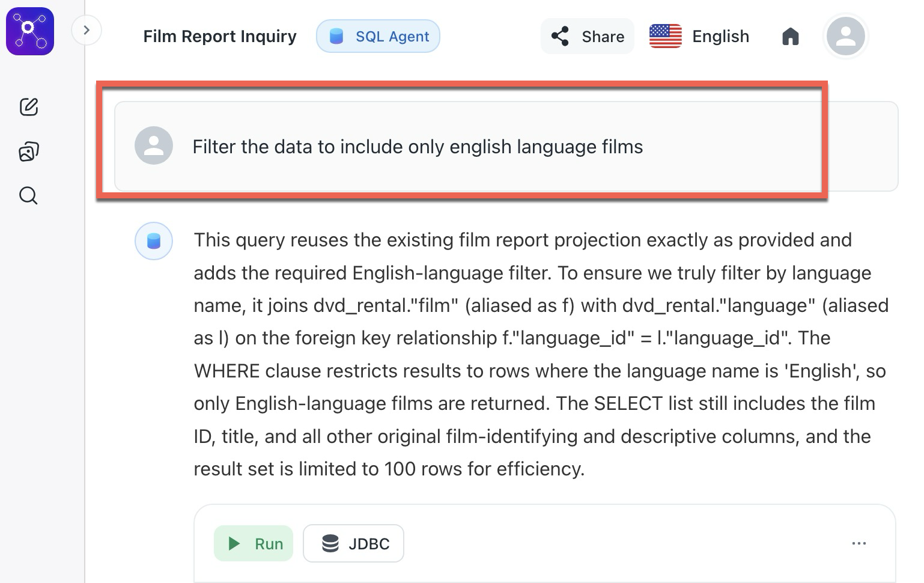Click the purple app logo
924x583 pixels.
30,31
